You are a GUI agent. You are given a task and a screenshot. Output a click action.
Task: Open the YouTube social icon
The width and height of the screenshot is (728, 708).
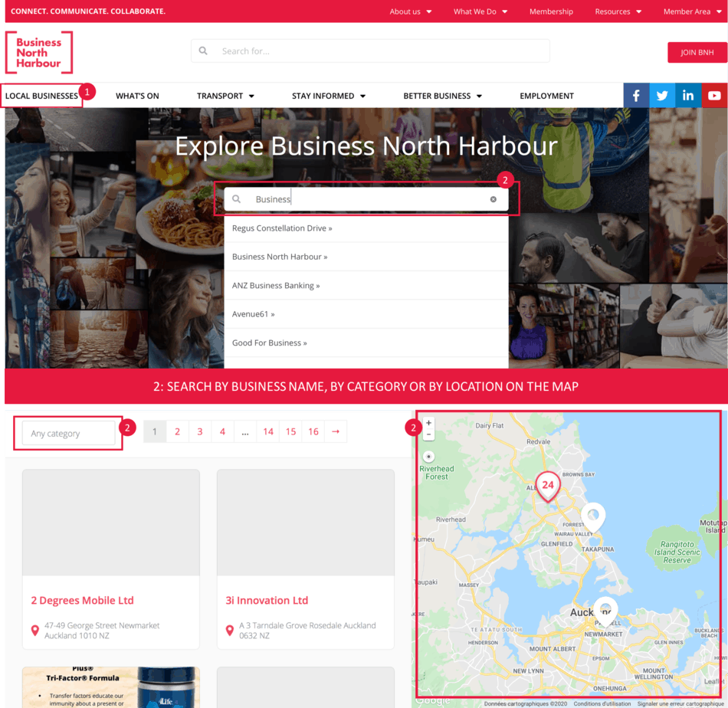point(714,96)
